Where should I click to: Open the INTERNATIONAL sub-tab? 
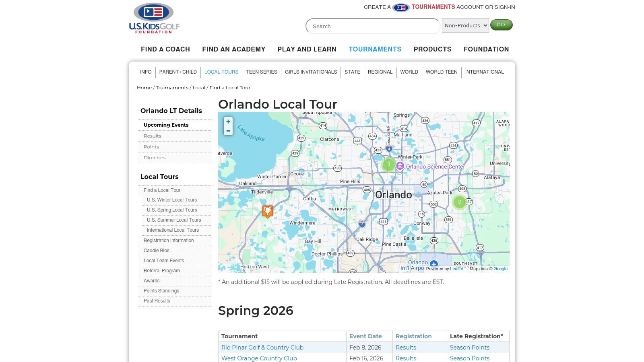point(484,72)
